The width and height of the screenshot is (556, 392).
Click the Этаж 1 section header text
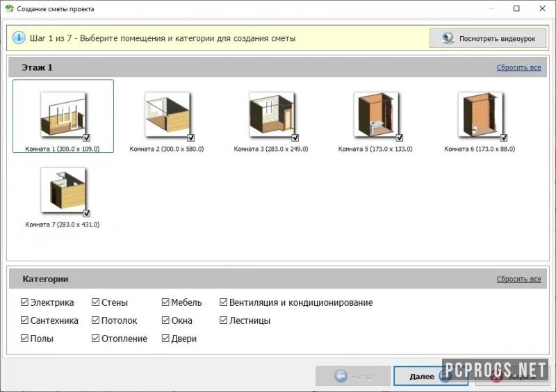click(38, 67)
